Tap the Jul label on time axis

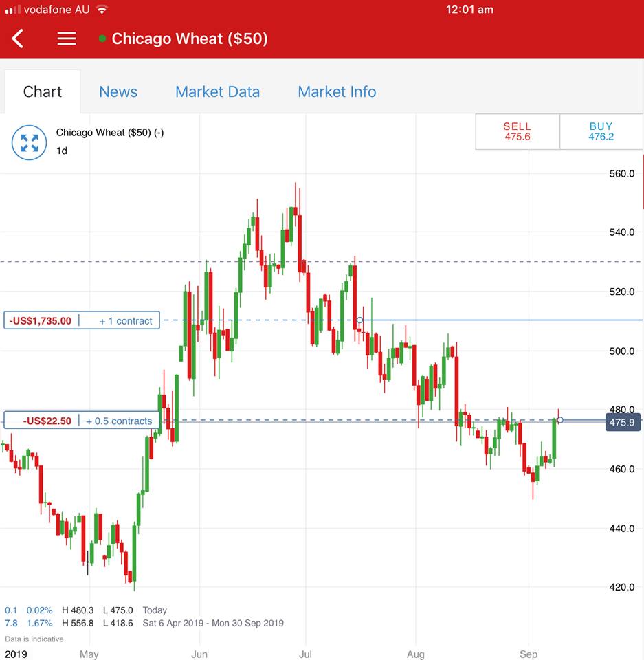point(305,654)
